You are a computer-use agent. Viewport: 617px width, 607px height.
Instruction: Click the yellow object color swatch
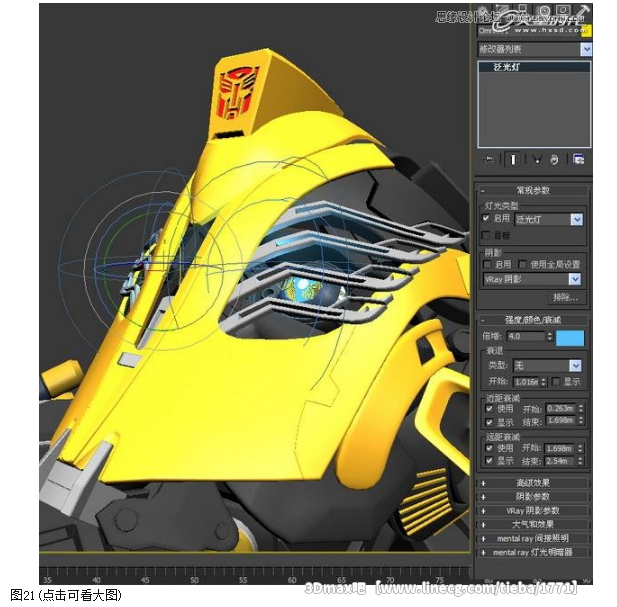[586, 31]
